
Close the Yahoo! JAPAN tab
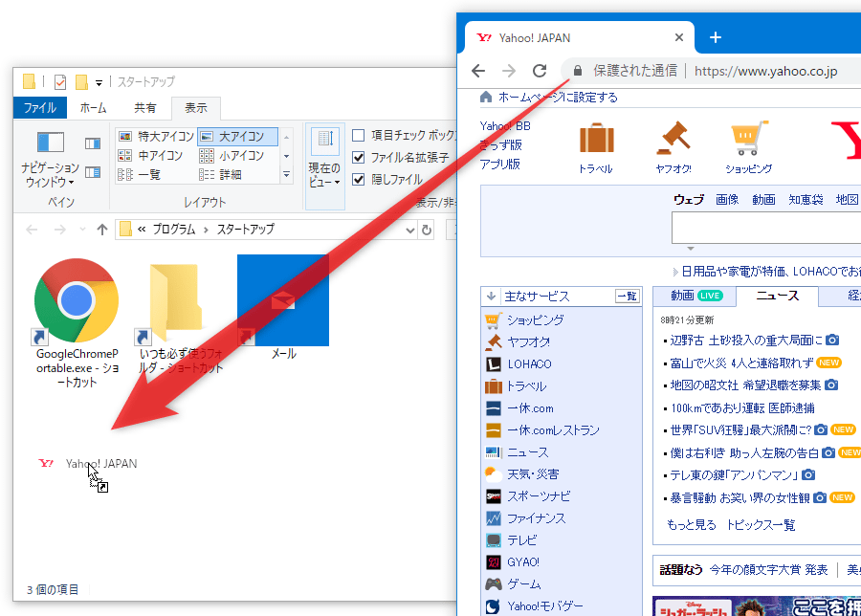pos(679,37)
